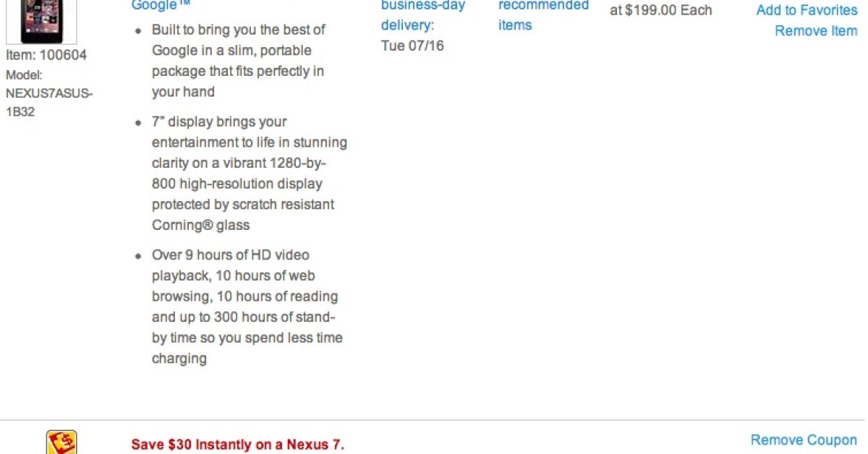
Task: Click the Nexus 7 product thumbnail image
Action: coord(41,22)
